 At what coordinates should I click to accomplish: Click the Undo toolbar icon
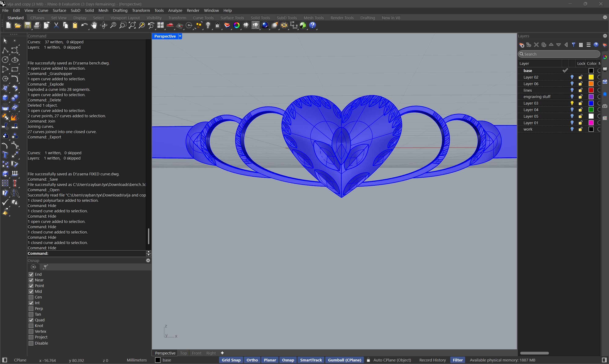(x=84, y=26)
